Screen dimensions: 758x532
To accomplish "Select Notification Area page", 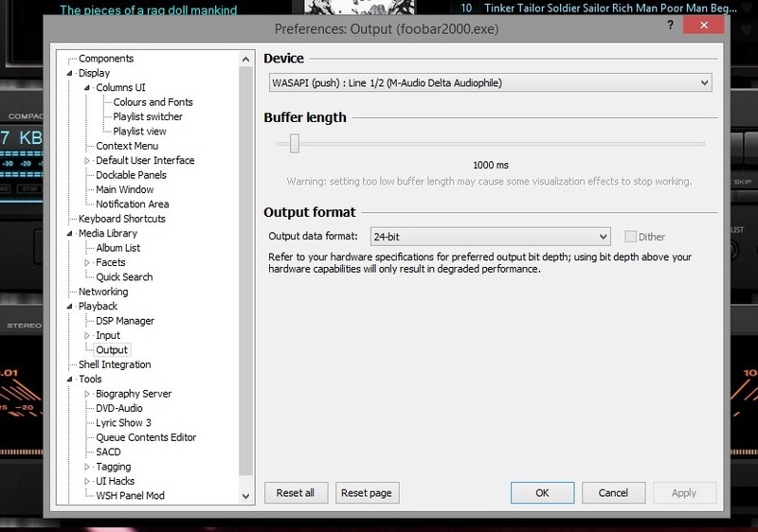I will [x=132, y=204].
